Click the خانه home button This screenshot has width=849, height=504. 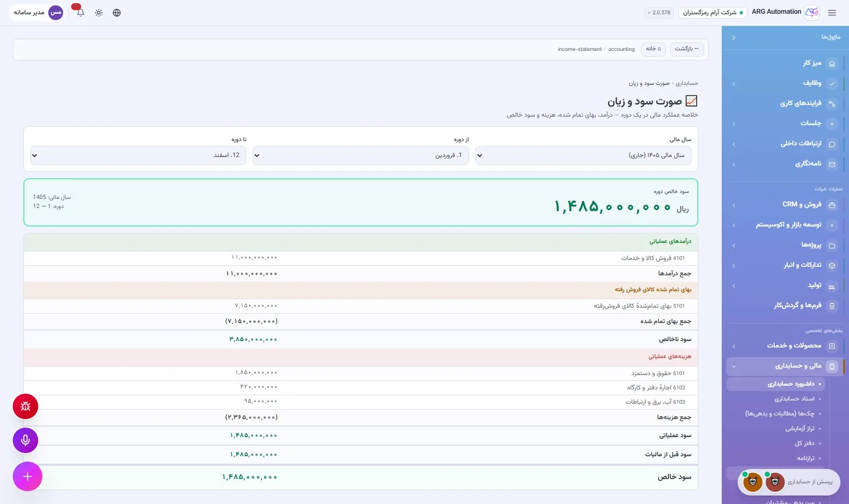tap(653, 49)
